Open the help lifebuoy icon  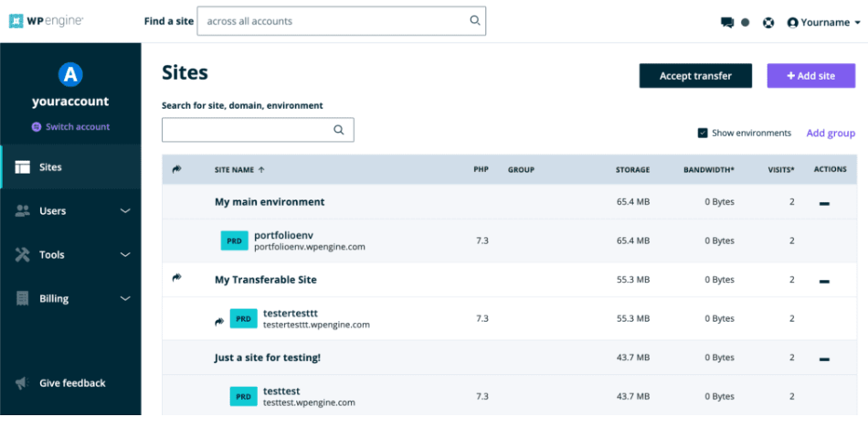[768, 23]
